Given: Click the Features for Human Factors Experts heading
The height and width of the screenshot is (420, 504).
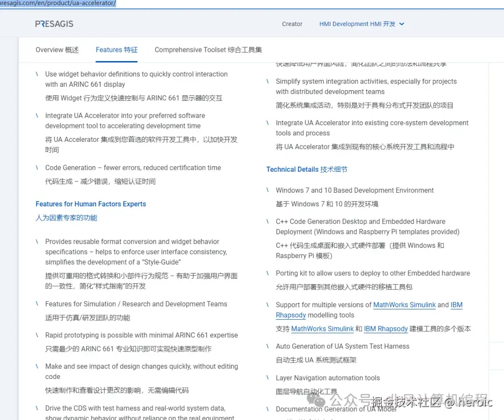Looking at the screenshot, I should point(91,204).
